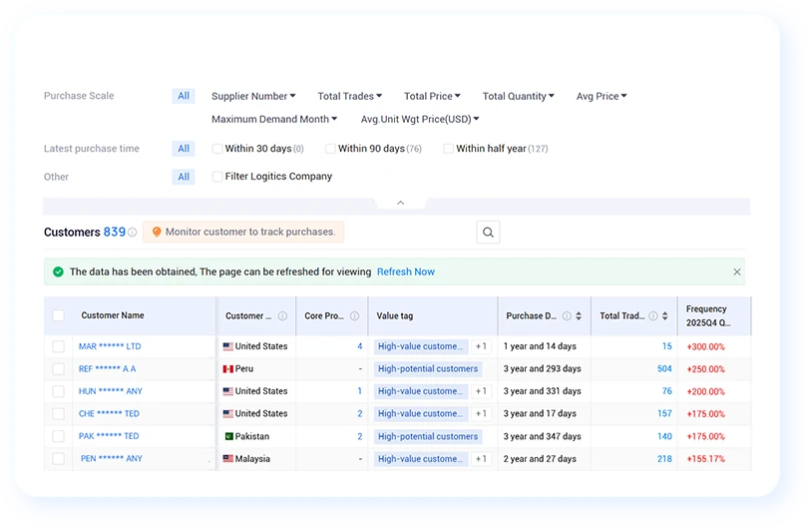Sort by Purchase D column arrows
The image size is (812, 529).
(579, 315)
